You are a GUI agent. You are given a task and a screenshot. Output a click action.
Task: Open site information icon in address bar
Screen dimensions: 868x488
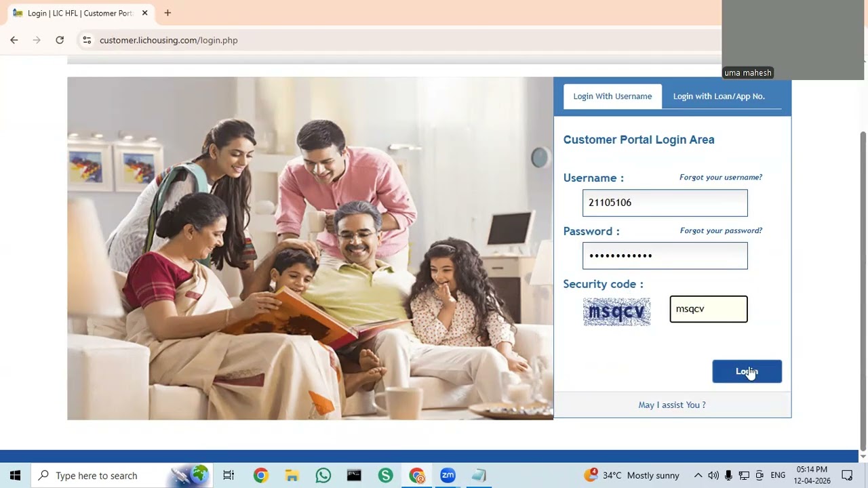click(x=87, y=40)
